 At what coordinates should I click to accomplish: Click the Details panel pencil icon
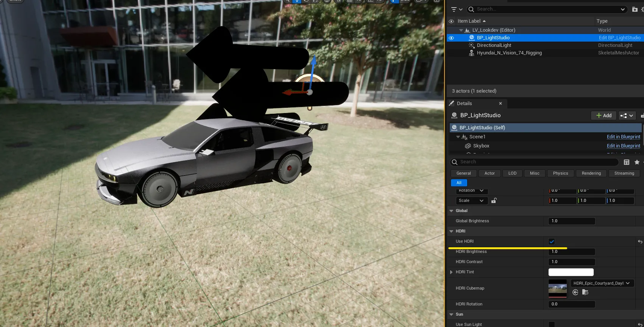452,103
